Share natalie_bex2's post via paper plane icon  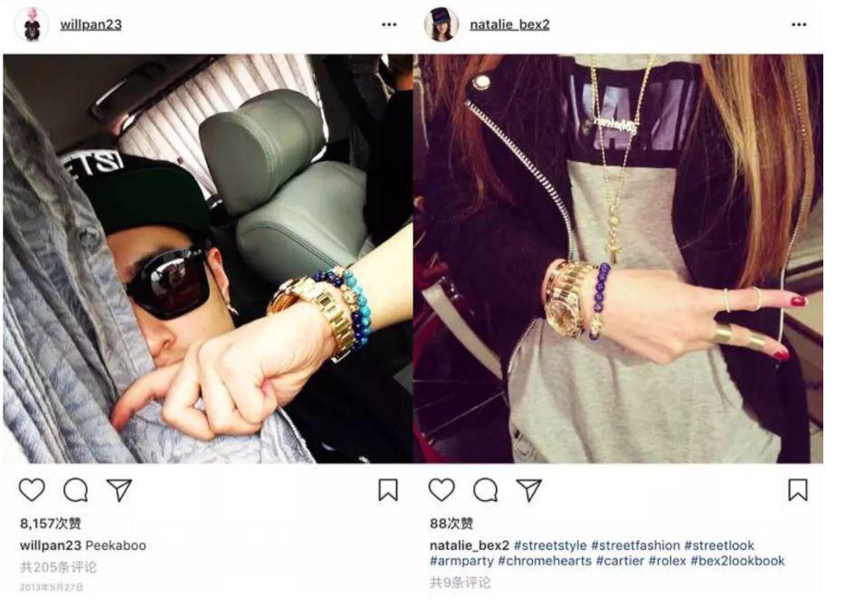pos(529,490)
